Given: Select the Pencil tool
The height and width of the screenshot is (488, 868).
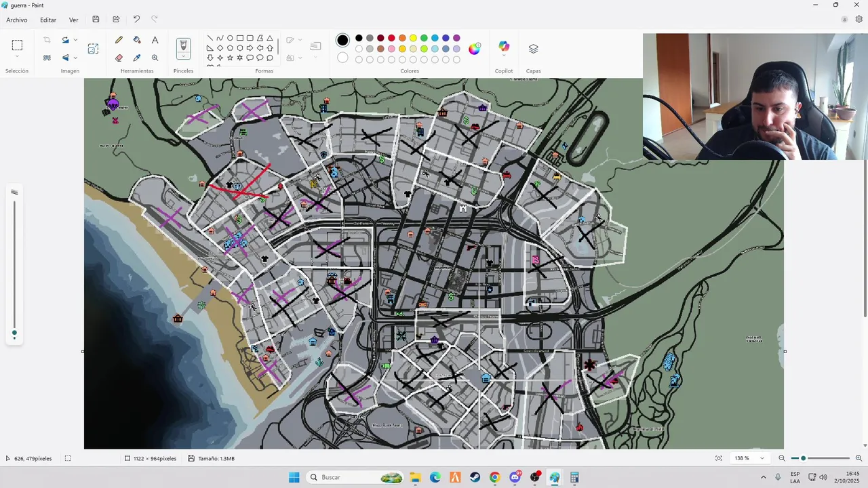Looking at the screenshot, I should click(119, 41).
